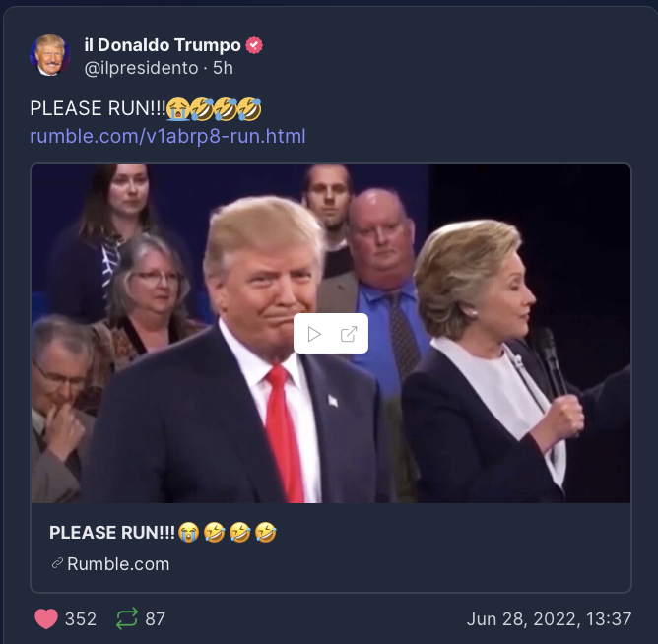Click the 87 reposts count

pyautogui.click(x=156, y=618)
